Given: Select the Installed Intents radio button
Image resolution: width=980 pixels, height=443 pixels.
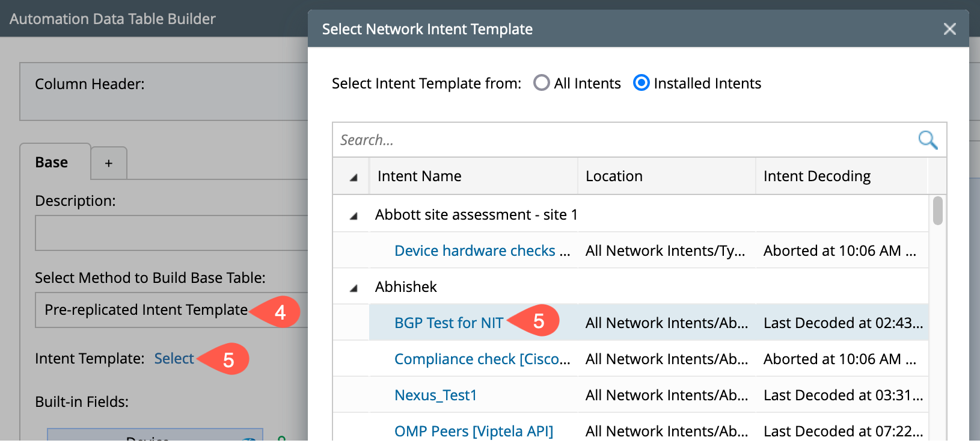Looking at the screenshot, I should coord(642,83).
